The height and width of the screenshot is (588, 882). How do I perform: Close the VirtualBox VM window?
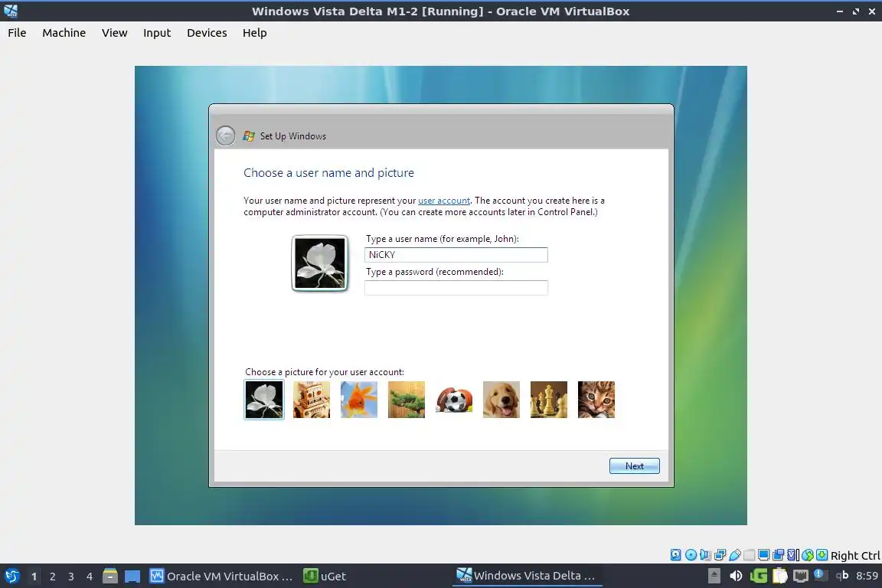pos(872,11)
